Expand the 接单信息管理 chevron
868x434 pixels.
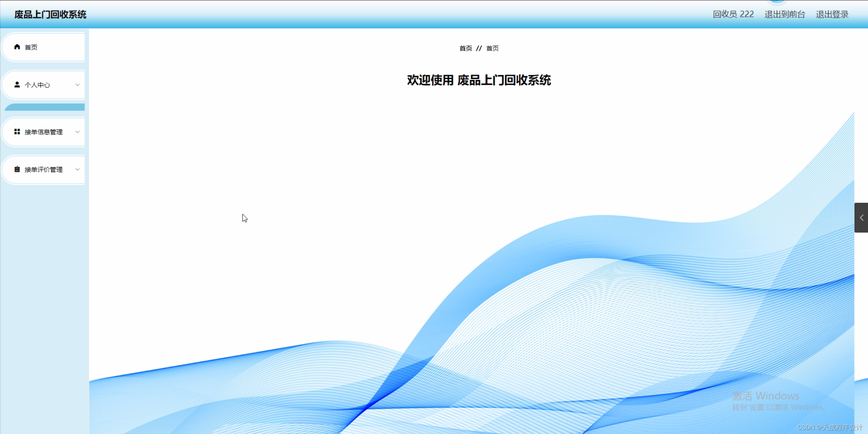click(x=77, y=132)
